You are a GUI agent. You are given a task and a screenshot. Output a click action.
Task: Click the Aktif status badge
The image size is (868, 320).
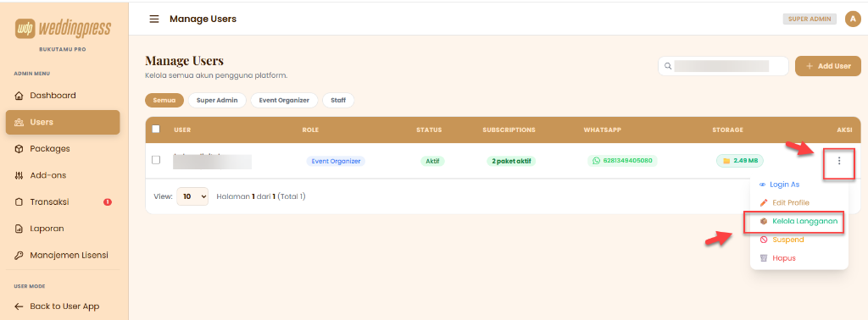click(x=432, y=162)
